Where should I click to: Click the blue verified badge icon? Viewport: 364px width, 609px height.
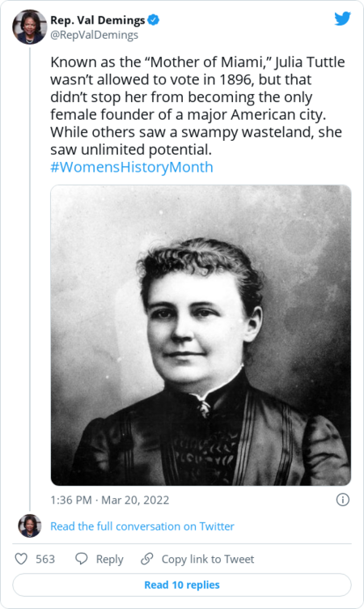[154, 19]
